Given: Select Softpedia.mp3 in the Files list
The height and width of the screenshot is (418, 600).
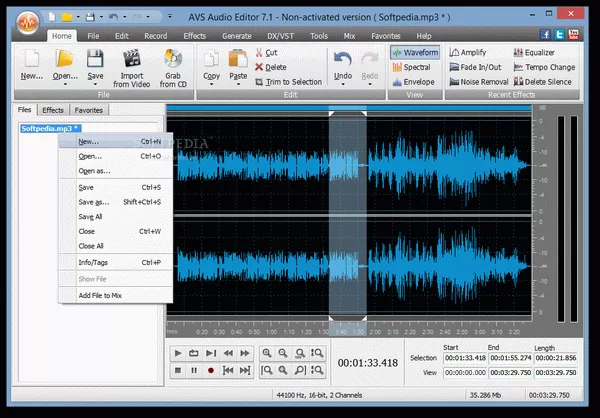Looking at the screenshot, I should tap(50, 128).
